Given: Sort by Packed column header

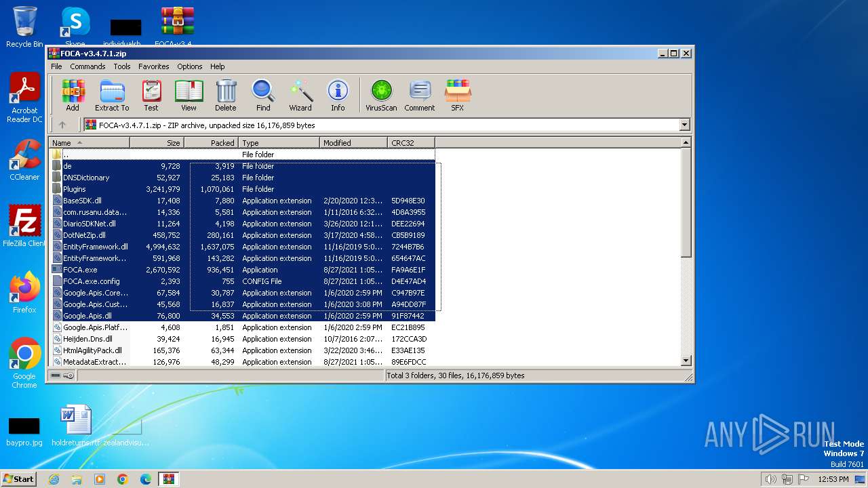Looking at the screenshot, I should point(211,142).
